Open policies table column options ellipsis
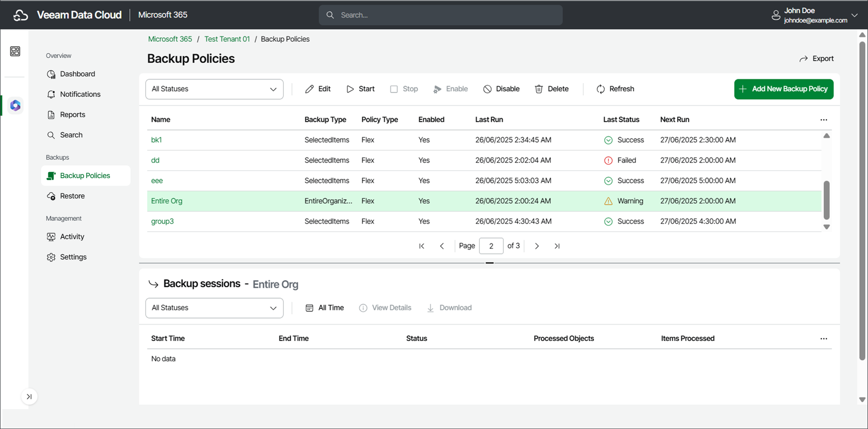This screenshot has width=868, height=429. pos(824,120)
